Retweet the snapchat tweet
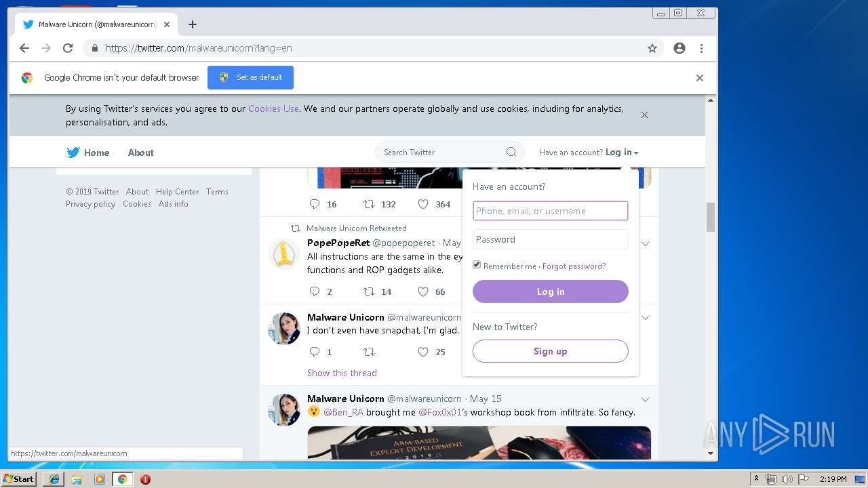 368,352
